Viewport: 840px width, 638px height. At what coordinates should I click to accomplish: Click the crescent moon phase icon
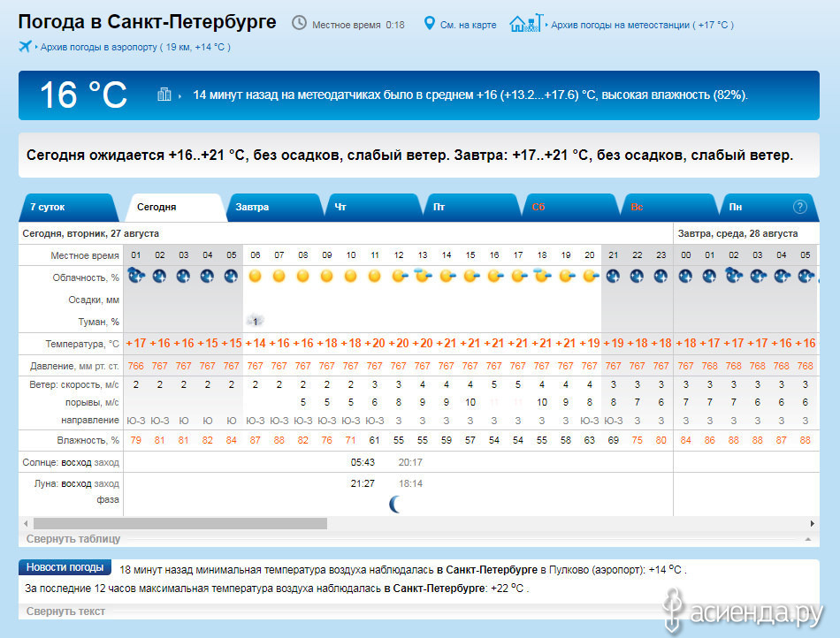click(x=395, y=504)
